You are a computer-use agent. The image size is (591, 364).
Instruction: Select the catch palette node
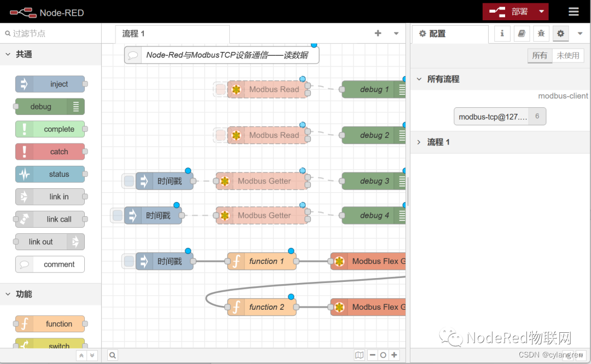[50, 152]
